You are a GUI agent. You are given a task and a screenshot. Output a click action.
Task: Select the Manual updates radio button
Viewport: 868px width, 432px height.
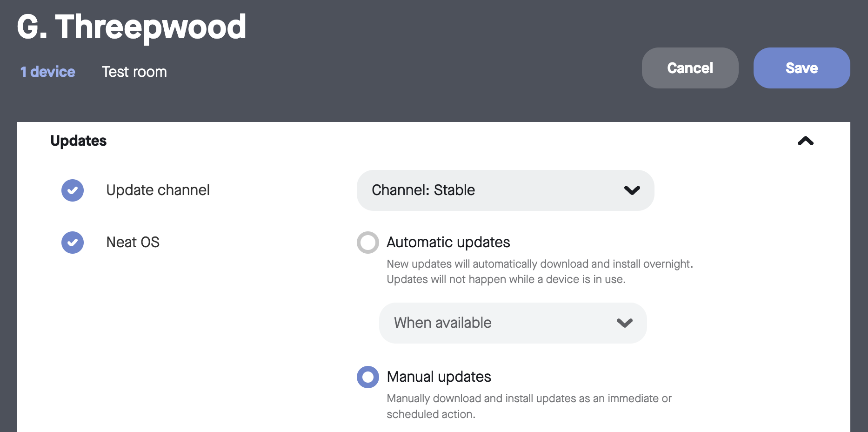point(368,377)
